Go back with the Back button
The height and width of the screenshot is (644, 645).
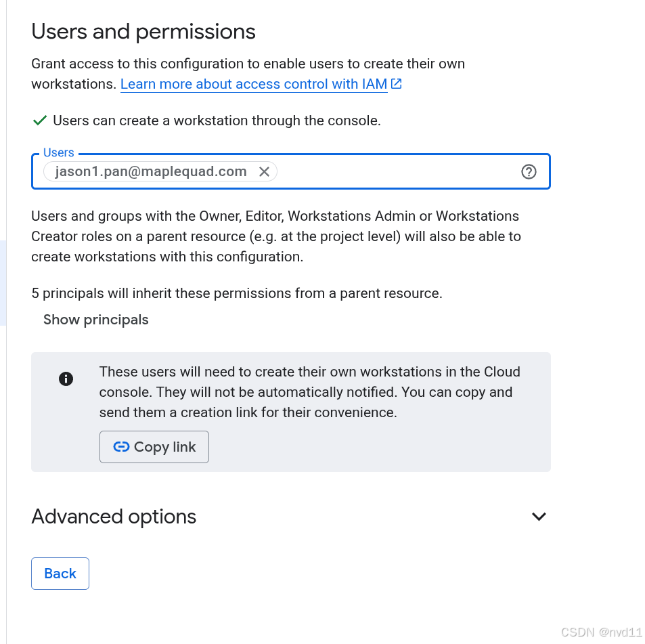pyautogui.click(x=60, y=574)
